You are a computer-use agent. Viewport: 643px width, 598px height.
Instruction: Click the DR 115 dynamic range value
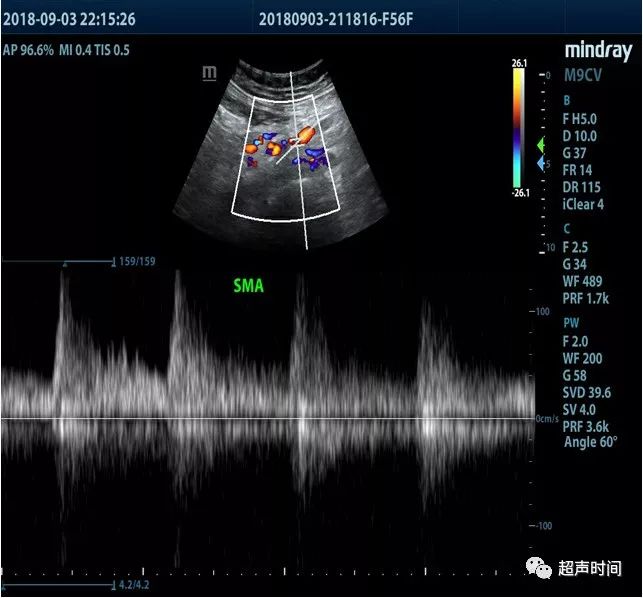[x=581, y=187]
